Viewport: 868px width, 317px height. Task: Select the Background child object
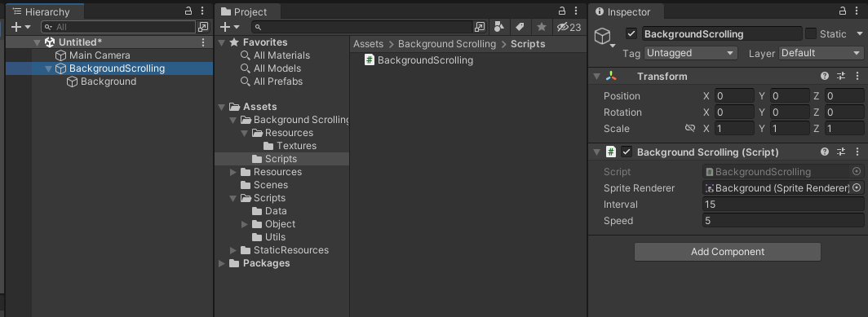(108, 81)
